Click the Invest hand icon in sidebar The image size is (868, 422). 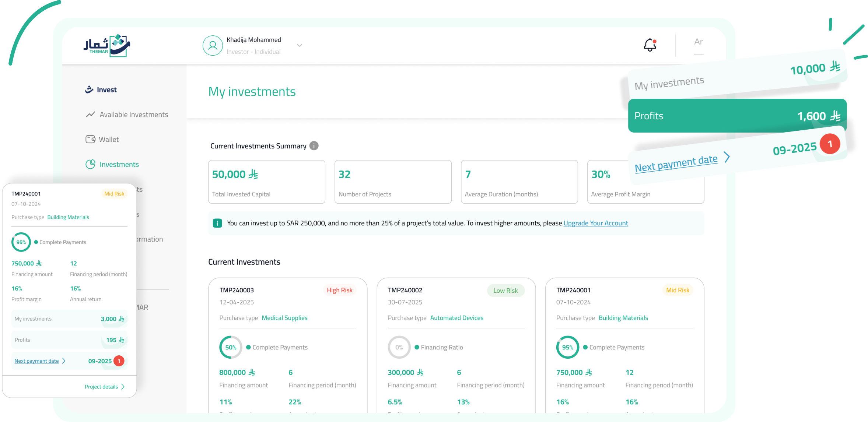(x=89, y=89)
